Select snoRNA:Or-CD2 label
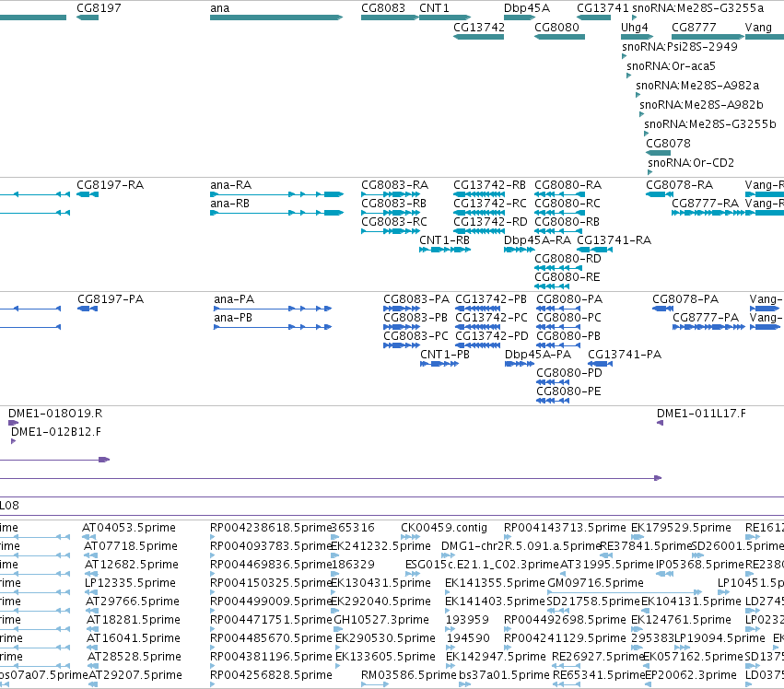784x689 pixels. click(x=691, y=163)
